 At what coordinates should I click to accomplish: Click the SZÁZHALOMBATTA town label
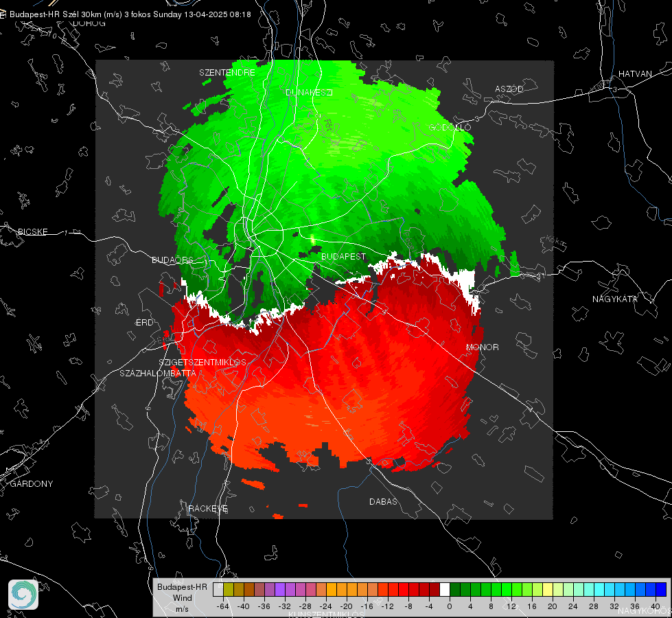point(158,373)
